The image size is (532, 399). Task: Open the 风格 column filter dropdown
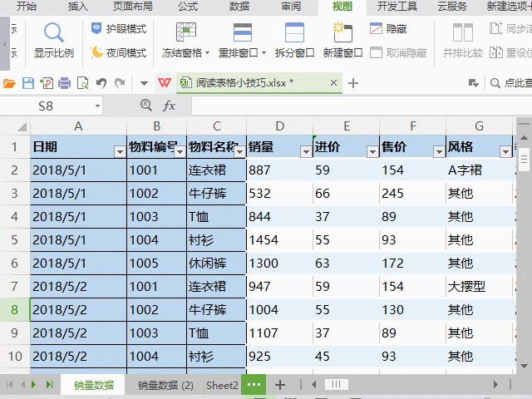tap(505, 151)
